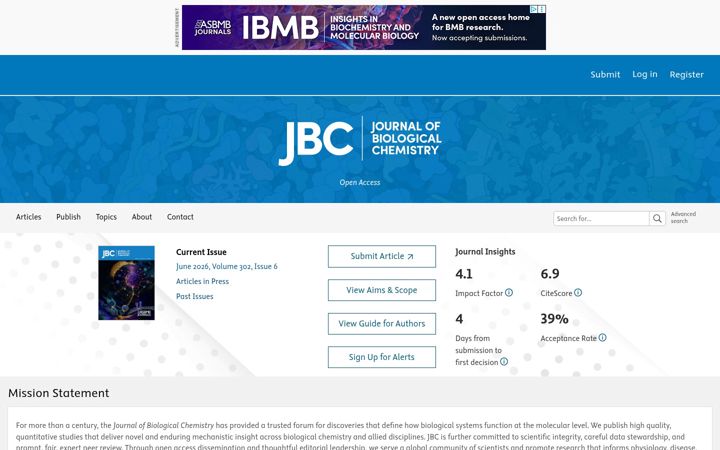Click the 39% acceptance rate value
720x450 pixels.
[554, 319]
